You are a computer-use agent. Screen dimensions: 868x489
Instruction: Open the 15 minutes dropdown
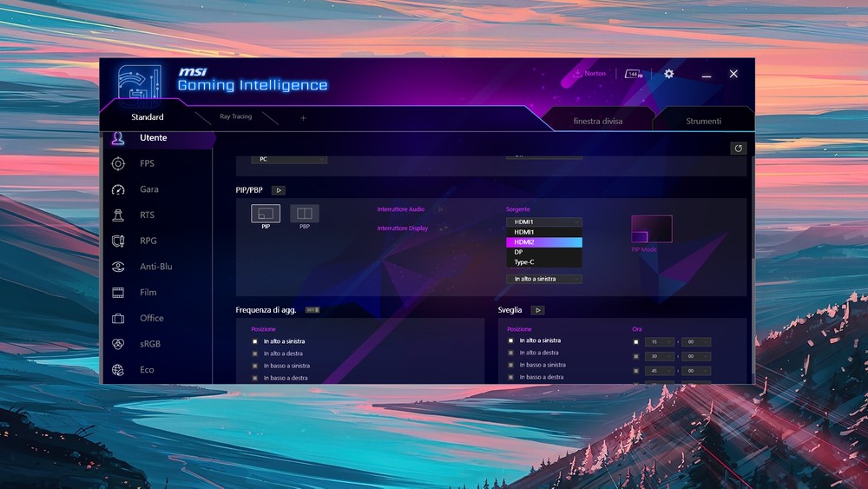coord(660,342)
